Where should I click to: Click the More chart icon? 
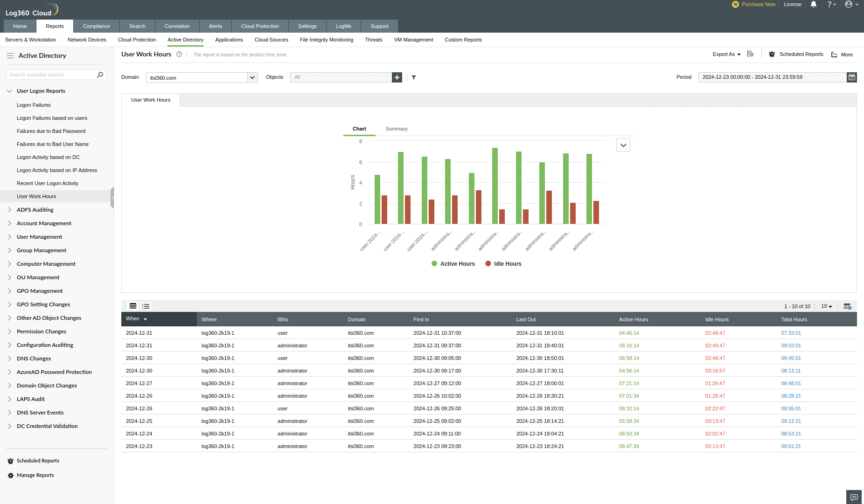834,55
